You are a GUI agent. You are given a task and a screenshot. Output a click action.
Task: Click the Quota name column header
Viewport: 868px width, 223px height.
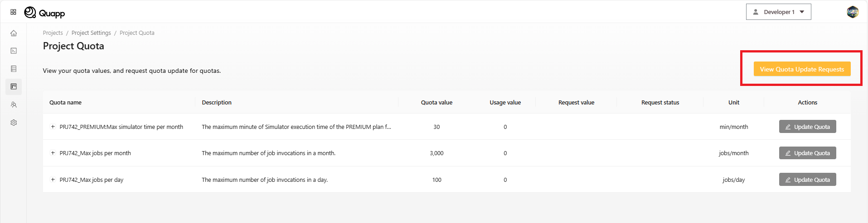65,103
